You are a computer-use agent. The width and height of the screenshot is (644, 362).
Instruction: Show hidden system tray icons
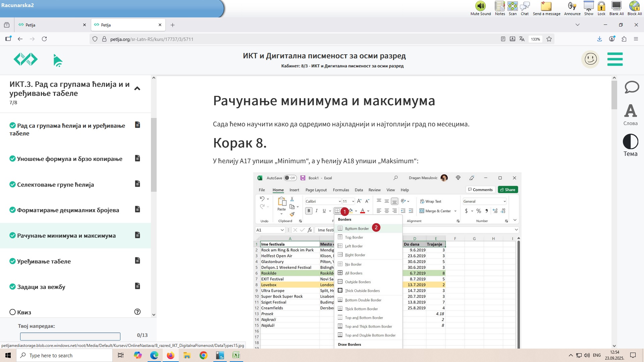point(571,355)
